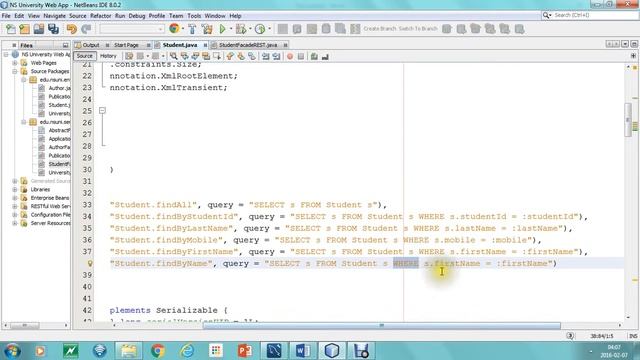Click in the Search field

(x=594, y=16)
